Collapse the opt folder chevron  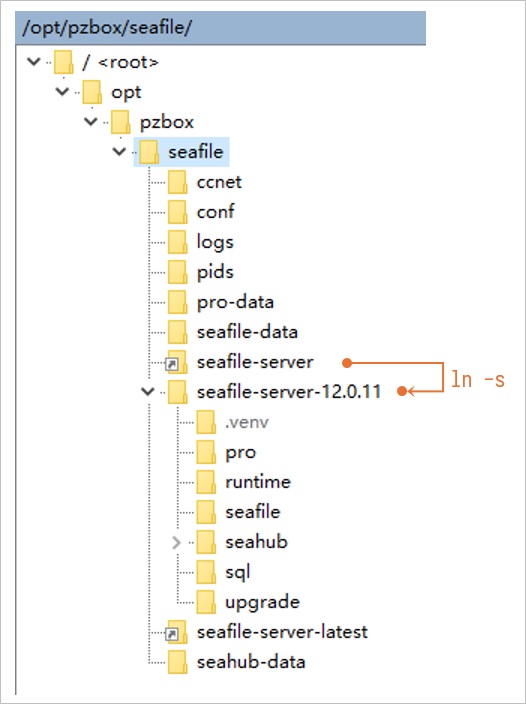point(62,92)
